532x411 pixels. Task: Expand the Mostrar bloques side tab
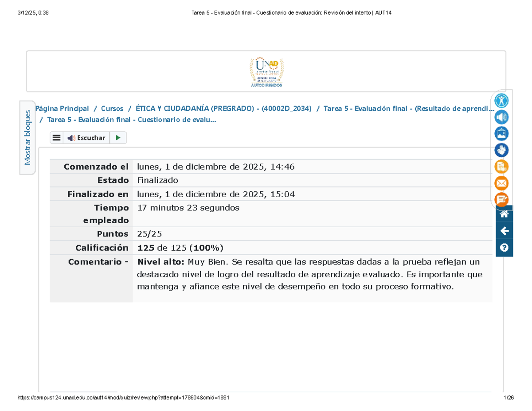[27, 137]
